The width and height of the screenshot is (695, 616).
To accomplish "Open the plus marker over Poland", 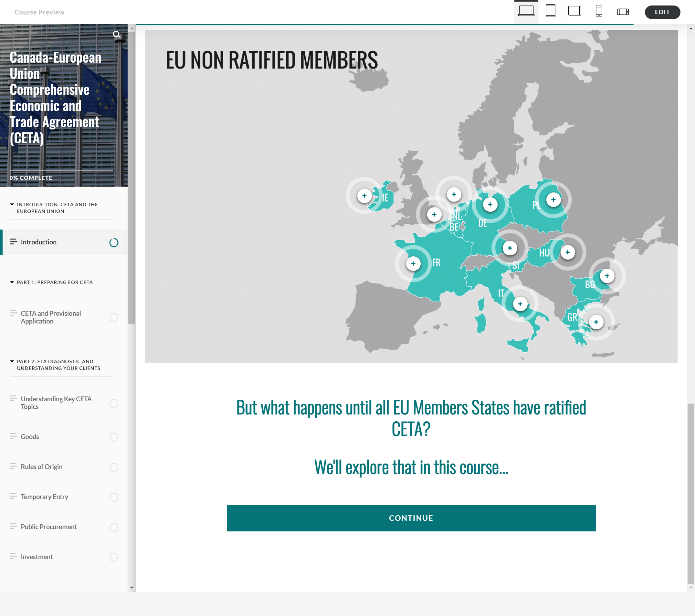I will 553,200.
